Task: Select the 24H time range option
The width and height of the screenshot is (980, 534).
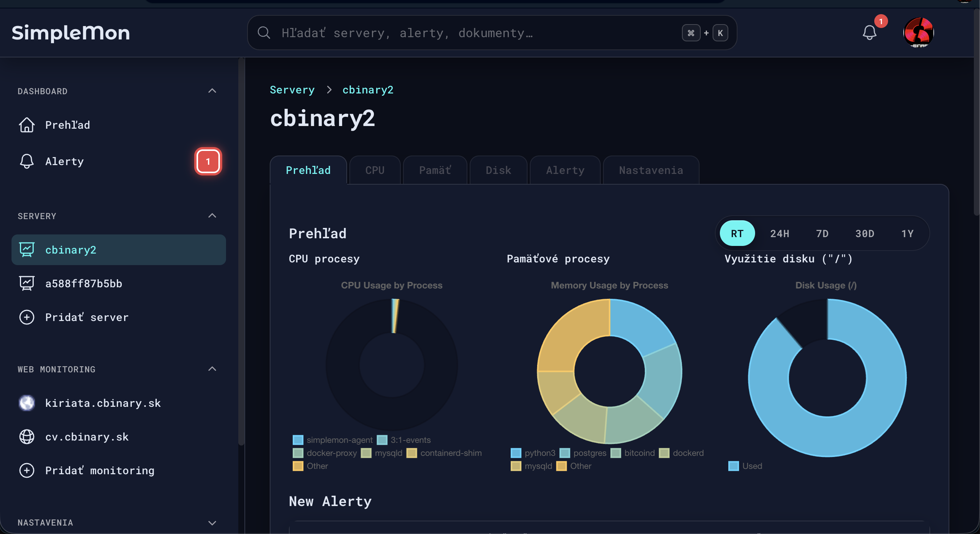Action: [780, 234]
